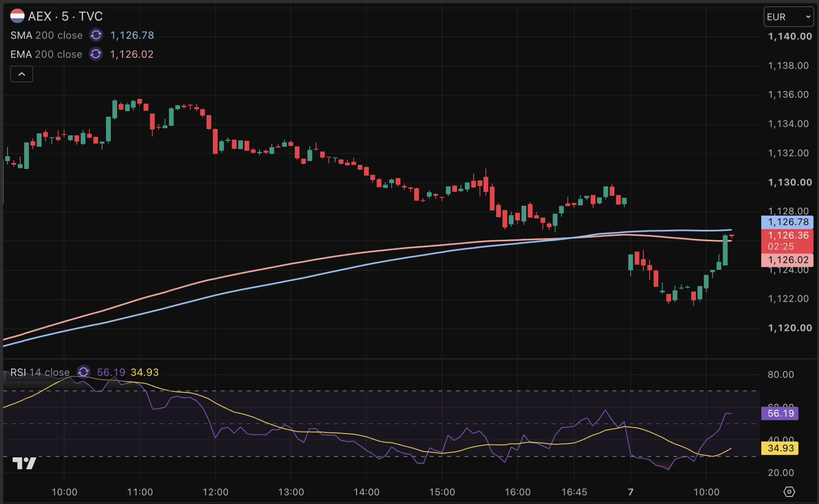The width and height of the screenshot is (819, 504).
Task: Open chart settings gear icon
Action: (789, 492)
